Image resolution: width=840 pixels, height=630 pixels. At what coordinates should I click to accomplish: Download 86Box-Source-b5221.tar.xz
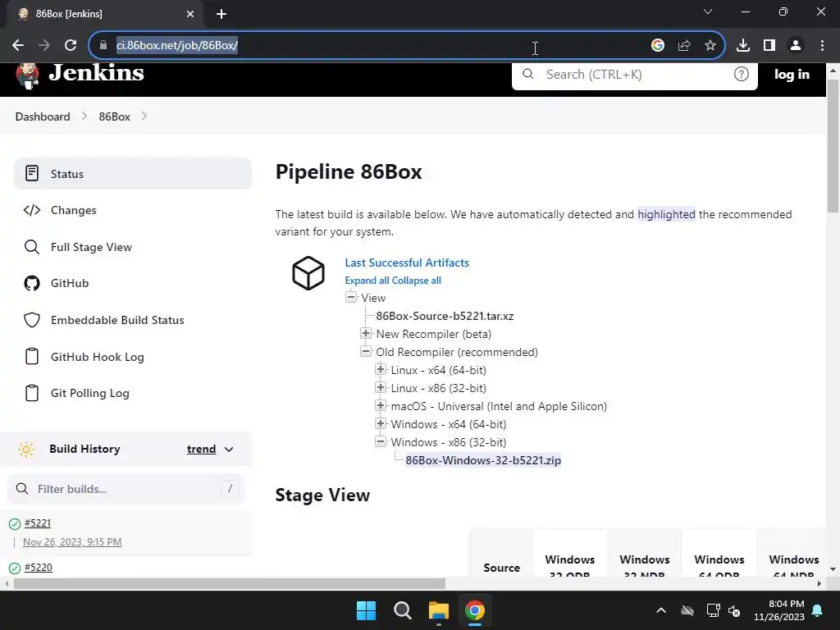point(445,316)
